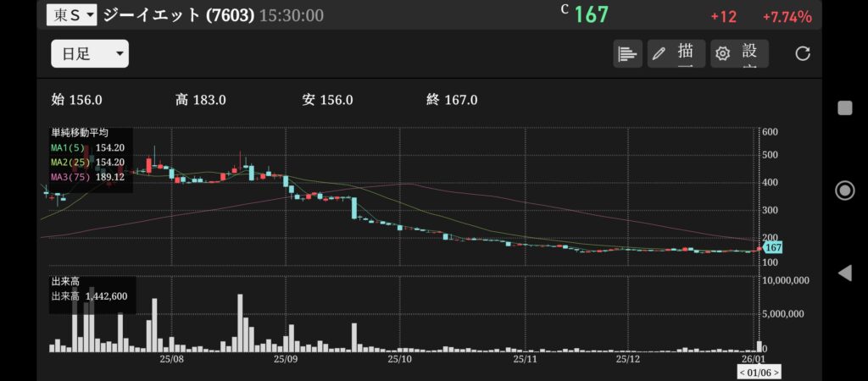Step to next date on 01/06 selector
868x381 pixels.
coord(776,372)
